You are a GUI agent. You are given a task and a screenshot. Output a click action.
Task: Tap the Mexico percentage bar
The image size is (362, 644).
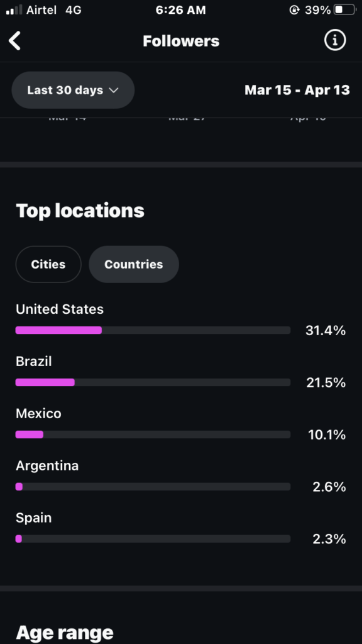153,435
